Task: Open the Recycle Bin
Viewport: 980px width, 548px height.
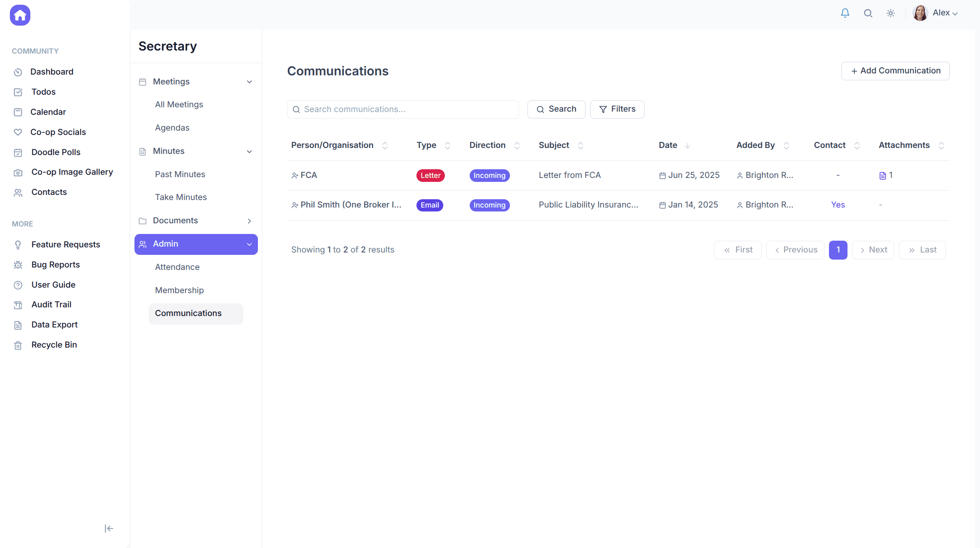Action: tap(54, 345)
